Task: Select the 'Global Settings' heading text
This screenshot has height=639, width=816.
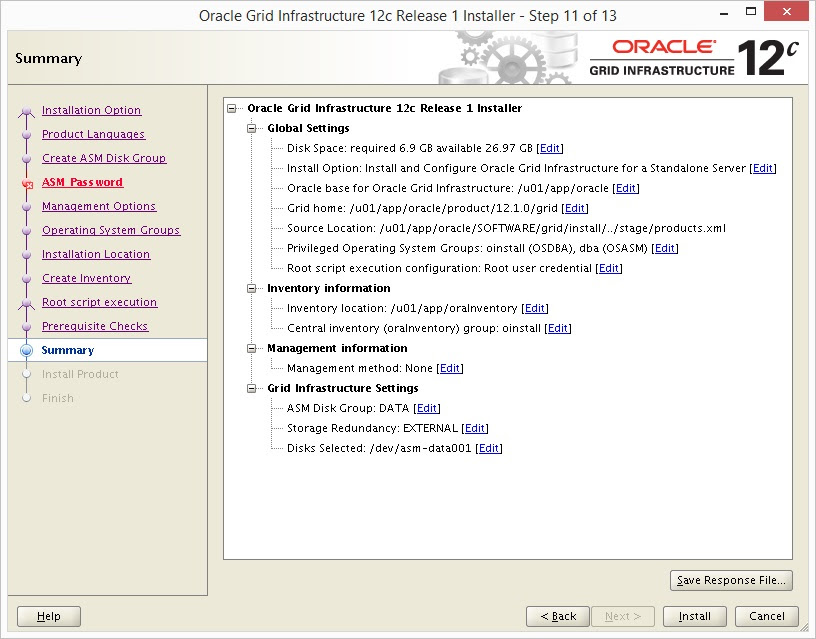Action: [308, 128]
